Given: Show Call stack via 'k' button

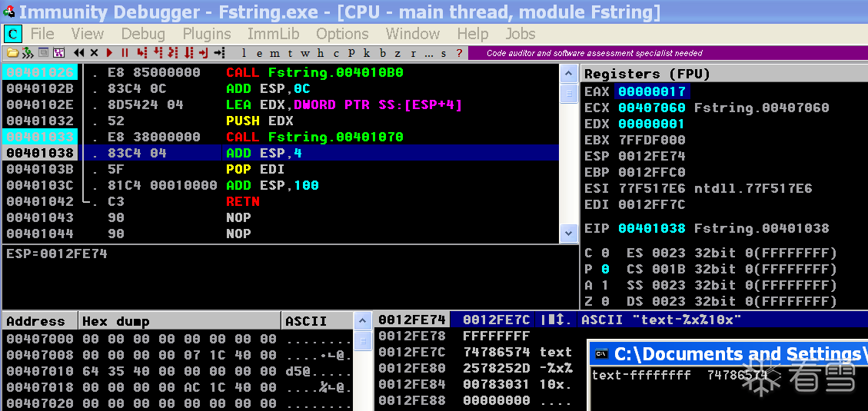Looking at the screenshot, I should [x=367, y=53].
